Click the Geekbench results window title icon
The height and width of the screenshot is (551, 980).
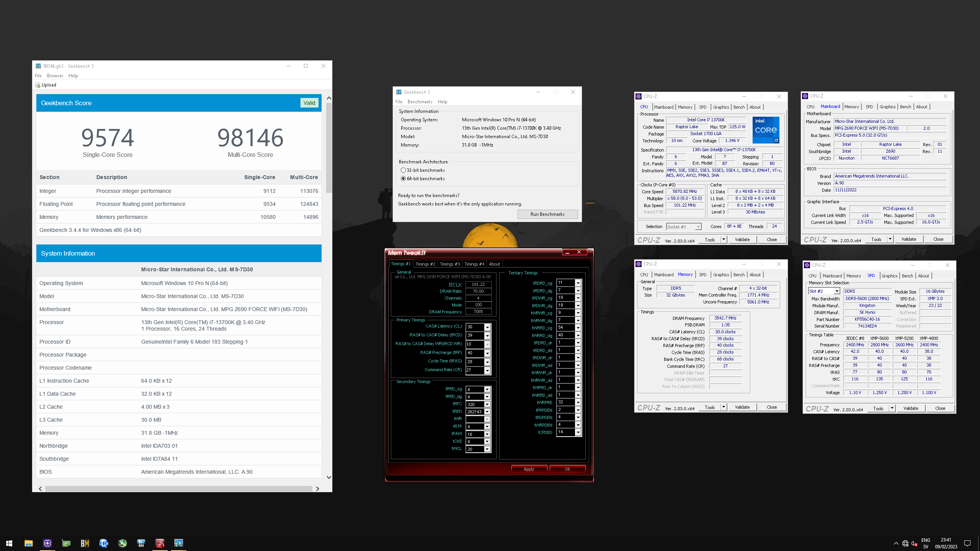(38, 66)
